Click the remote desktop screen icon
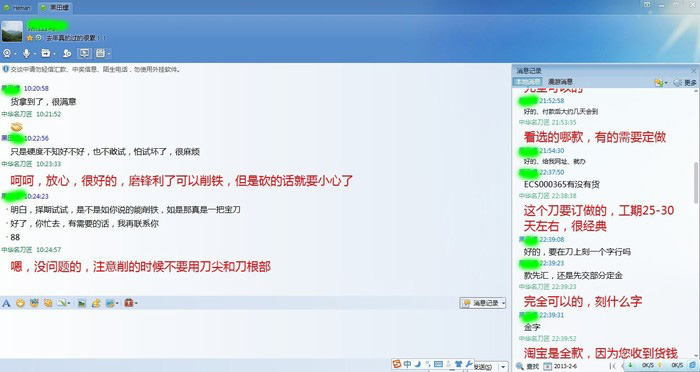The image size is (700, 372). pos(84,54)
